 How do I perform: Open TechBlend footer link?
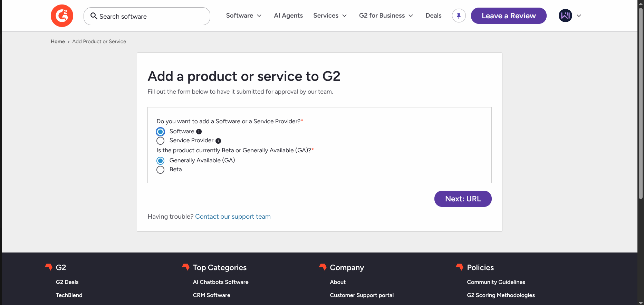tap(69, 295)
